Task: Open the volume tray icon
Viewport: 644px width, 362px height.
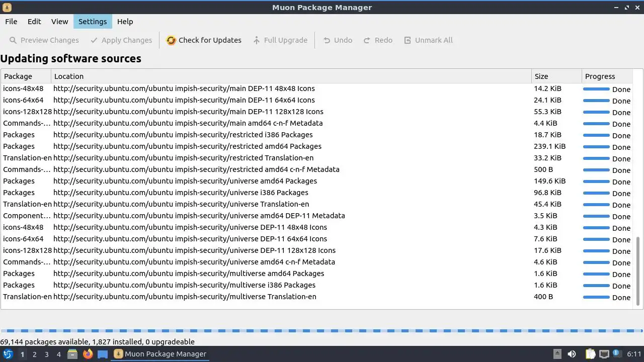Action: click(572, 354)
